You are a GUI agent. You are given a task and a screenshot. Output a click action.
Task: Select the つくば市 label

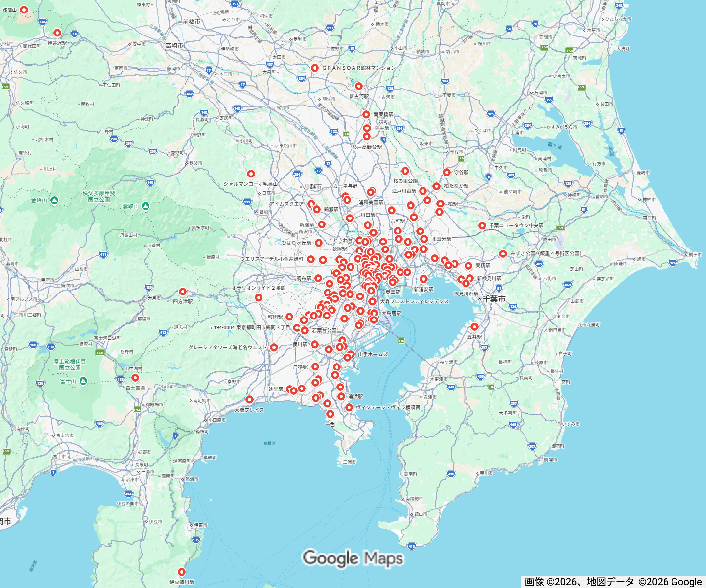click(482, 130)
